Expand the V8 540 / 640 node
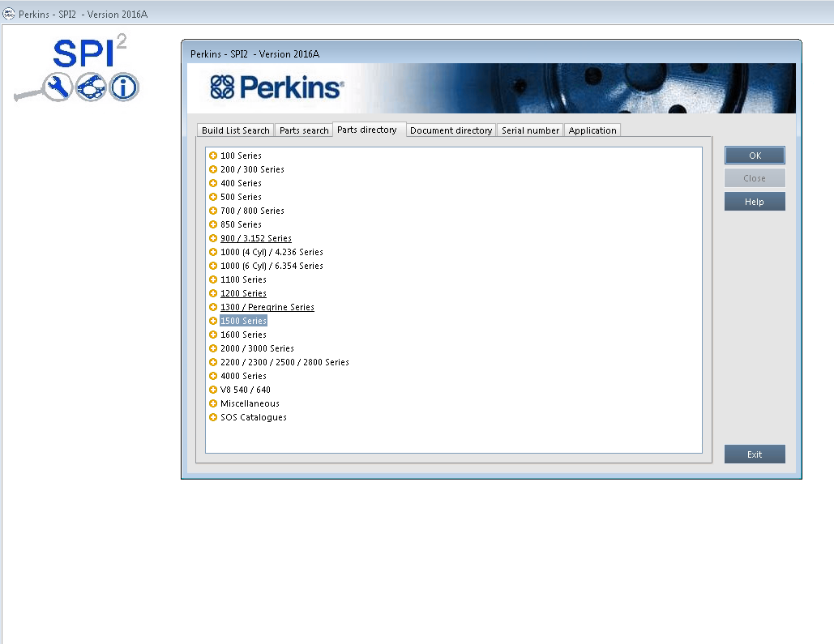834x644 pixels. coord(213,390)
